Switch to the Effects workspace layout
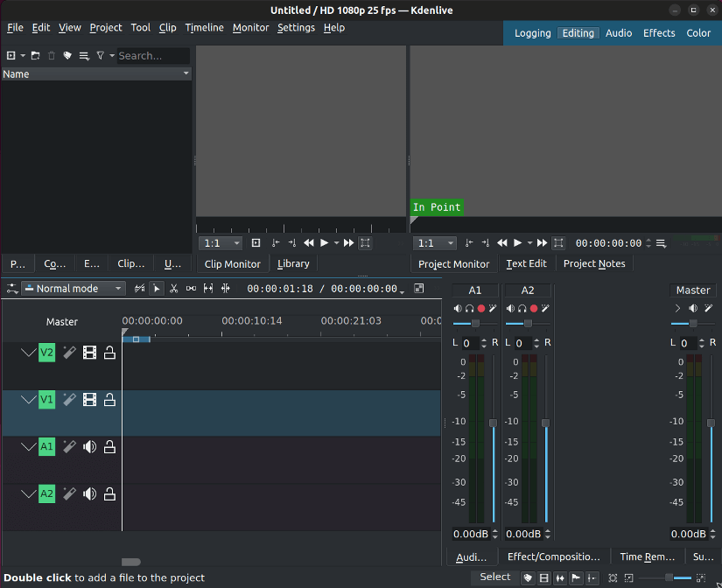The height and width of the screenshot is (588, 722). [x=659, y=33]
